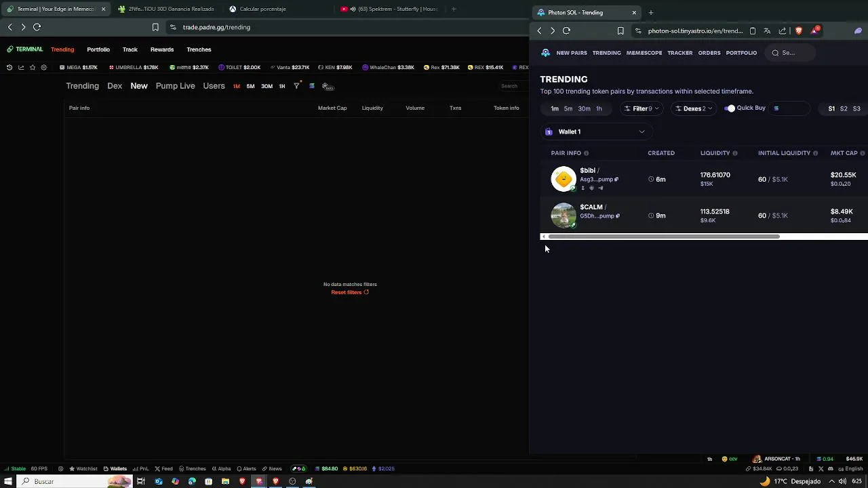The image size is (868, 488).
Task: Show hidden system tray icons
Action: (831, 481)
